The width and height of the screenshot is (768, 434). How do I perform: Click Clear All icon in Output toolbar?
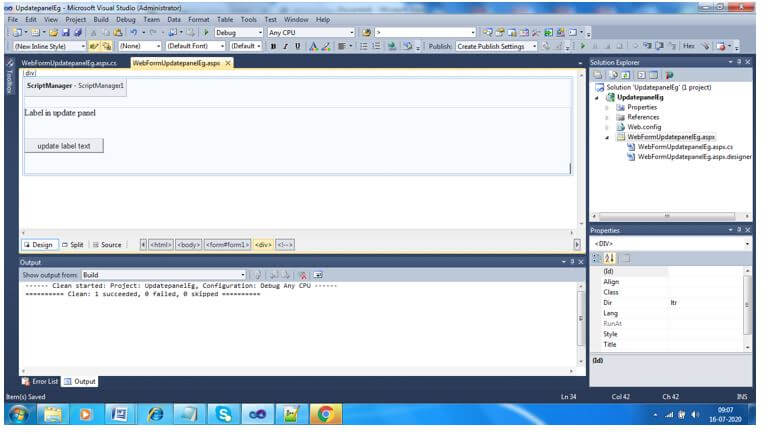point(303,275)
